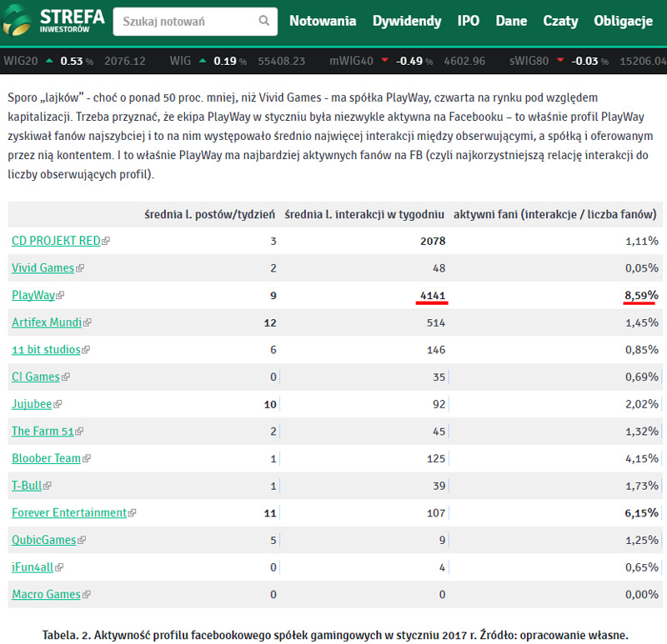Focus the Szukaj notowań search field

[x=195, y=22]
